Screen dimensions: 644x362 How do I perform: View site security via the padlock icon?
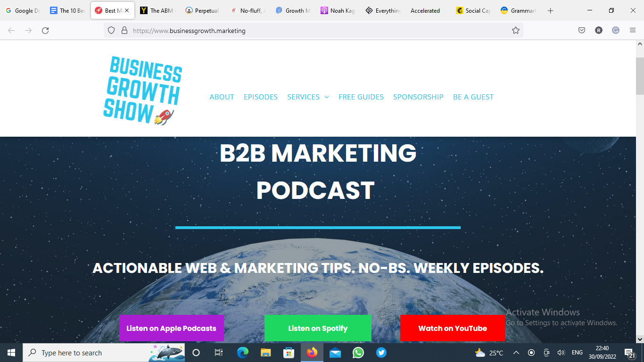click(x=124, y=30)
